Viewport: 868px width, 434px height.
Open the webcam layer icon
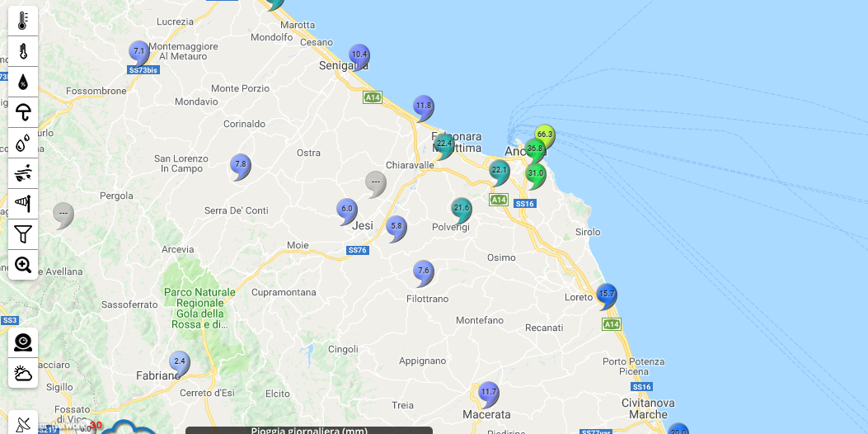point(23,342)
